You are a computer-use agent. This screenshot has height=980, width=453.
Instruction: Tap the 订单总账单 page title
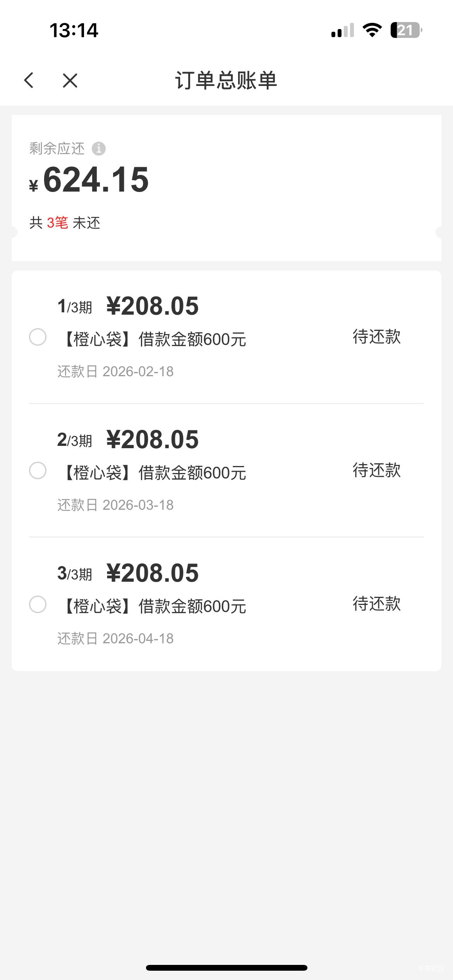[226, 81]
